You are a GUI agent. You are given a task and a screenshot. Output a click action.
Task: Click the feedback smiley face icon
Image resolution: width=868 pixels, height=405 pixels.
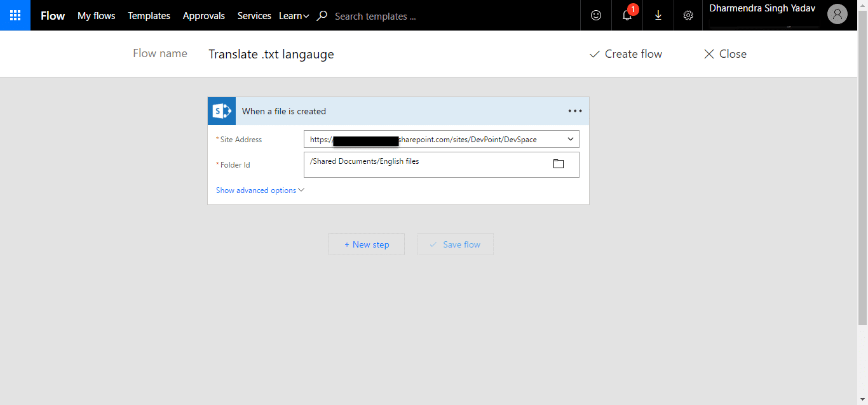pos(596,15)
